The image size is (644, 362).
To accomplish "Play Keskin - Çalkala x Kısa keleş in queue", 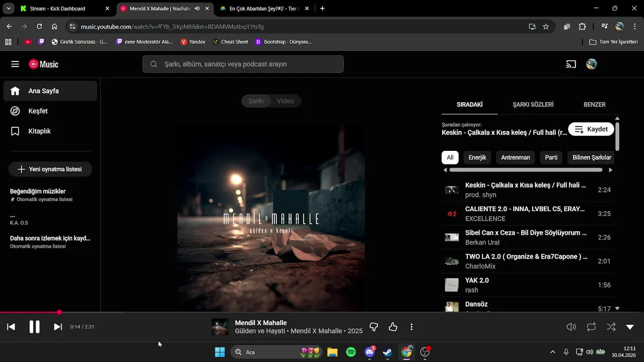I will click(x=528, y=190).
